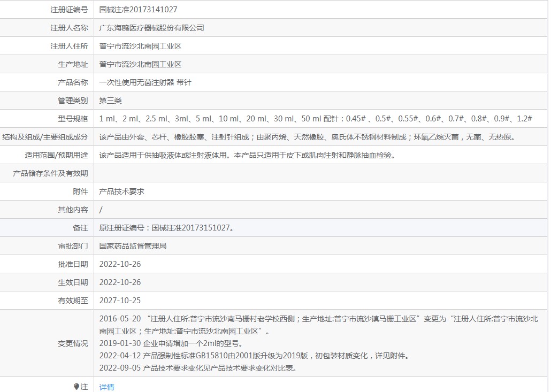Image resolution: width=551 pixels, height=392 pixels.
Task: Click the 批准日期 row label
Action: pyautogui.click(x=73, y=264)
